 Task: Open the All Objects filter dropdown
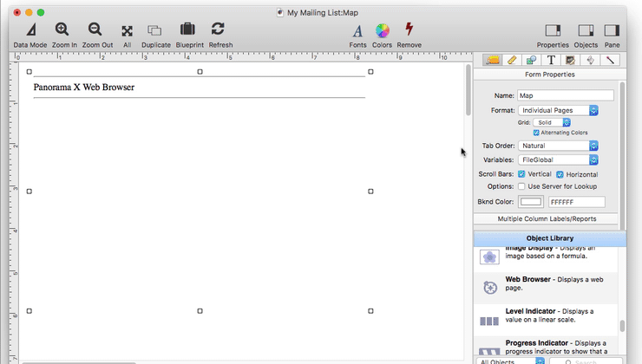(x=511, y=361)
